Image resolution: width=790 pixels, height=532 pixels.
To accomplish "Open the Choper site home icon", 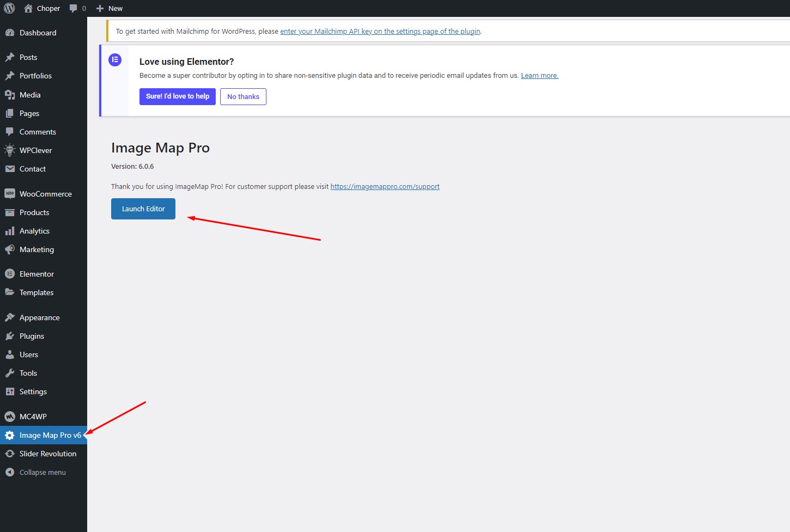I will (28, 8).
